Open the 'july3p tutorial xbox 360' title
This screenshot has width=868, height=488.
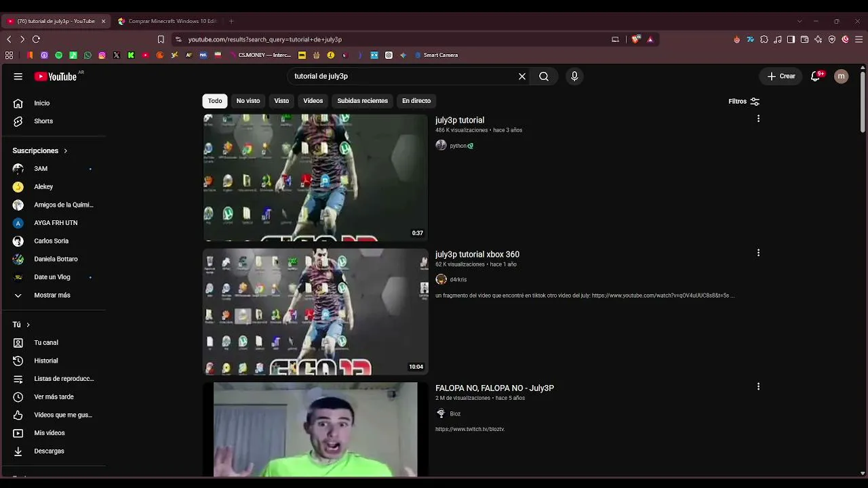click(477, 255)
